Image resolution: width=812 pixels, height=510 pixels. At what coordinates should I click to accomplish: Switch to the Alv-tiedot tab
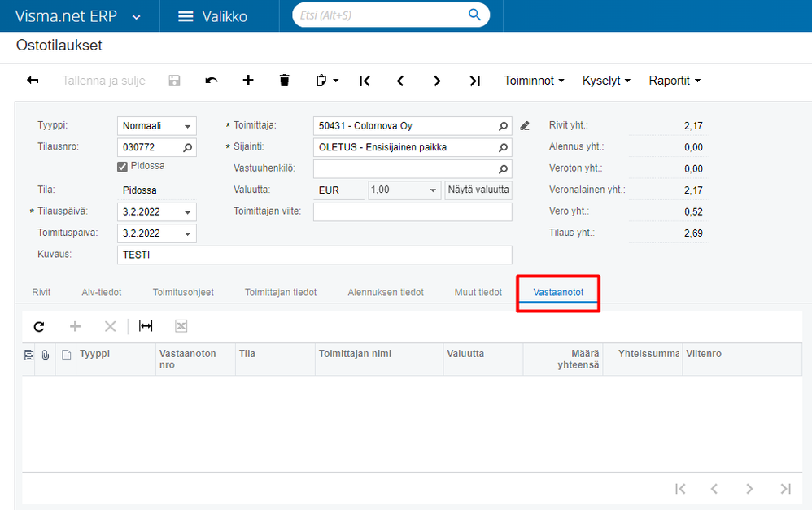coord(102,292)
